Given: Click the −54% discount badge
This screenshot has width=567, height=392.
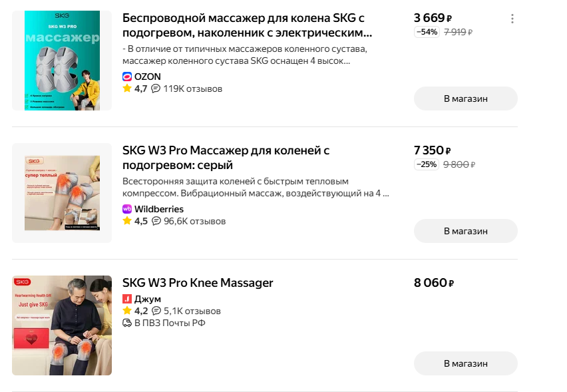Looking at the screenshot, I should point(427,32).
